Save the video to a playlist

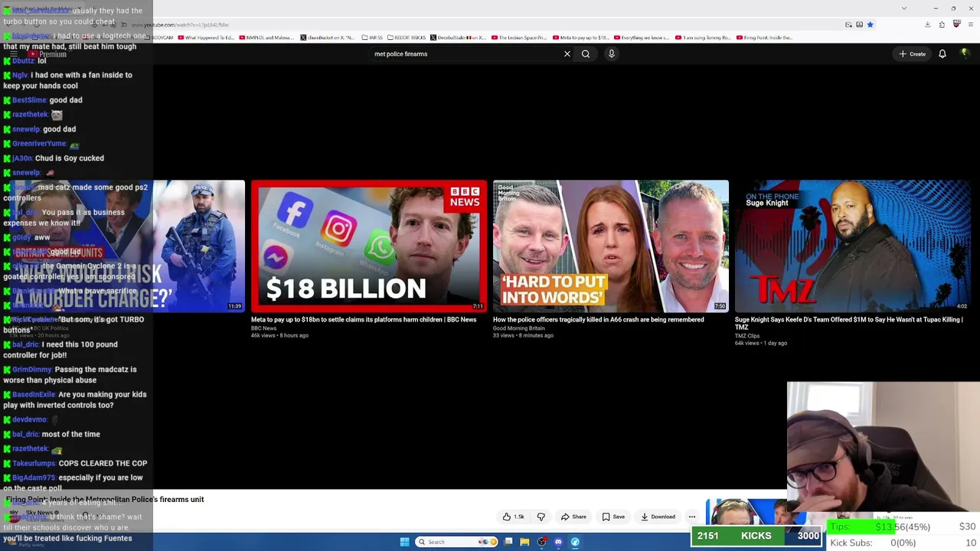613,517
